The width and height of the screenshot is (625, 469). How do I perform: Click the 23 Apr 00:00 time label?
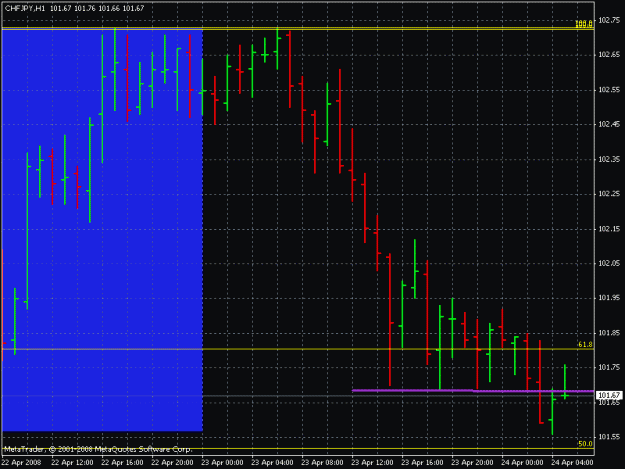tap(222, 463)
